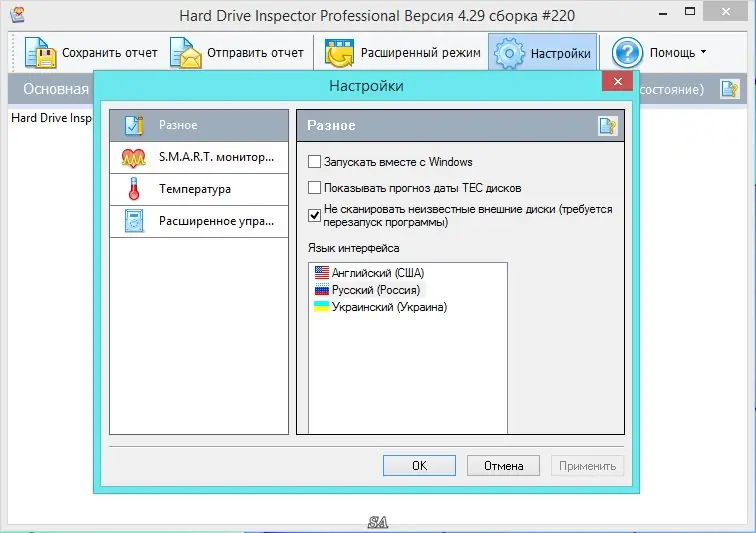Click the Применить button
The image size is (756, 533).
point(587,465)
